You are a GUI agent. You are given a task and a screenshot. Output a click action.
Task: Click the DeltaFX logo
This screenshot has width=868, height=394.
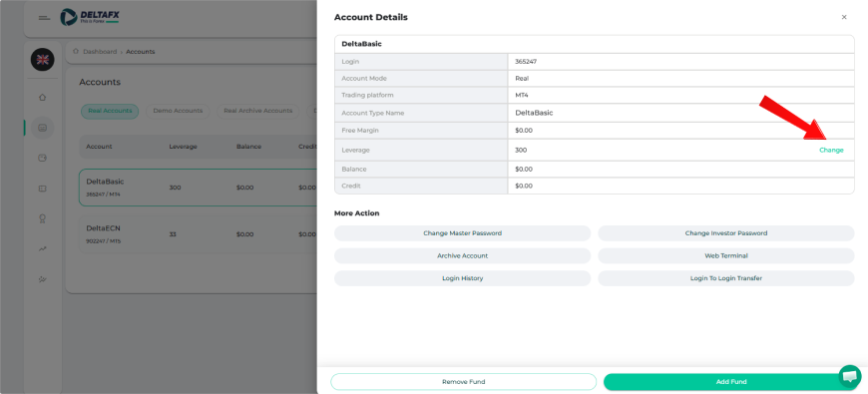89,17
